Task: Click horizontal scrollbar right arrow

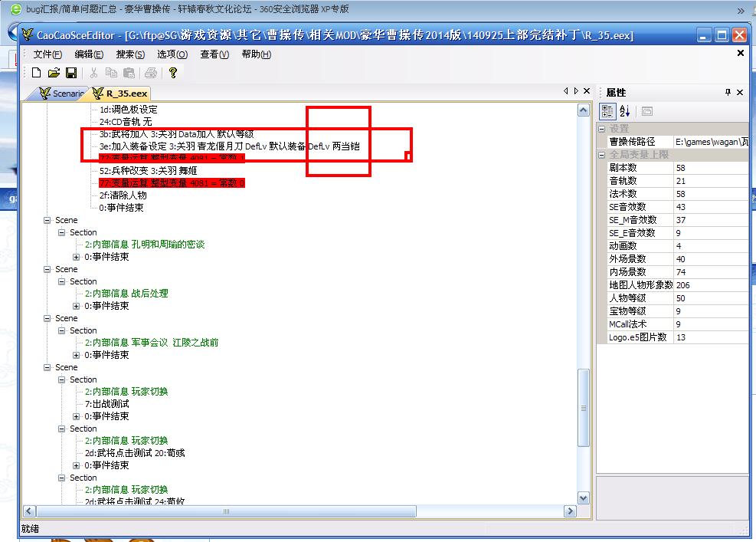Action: [x=571, y=511]
